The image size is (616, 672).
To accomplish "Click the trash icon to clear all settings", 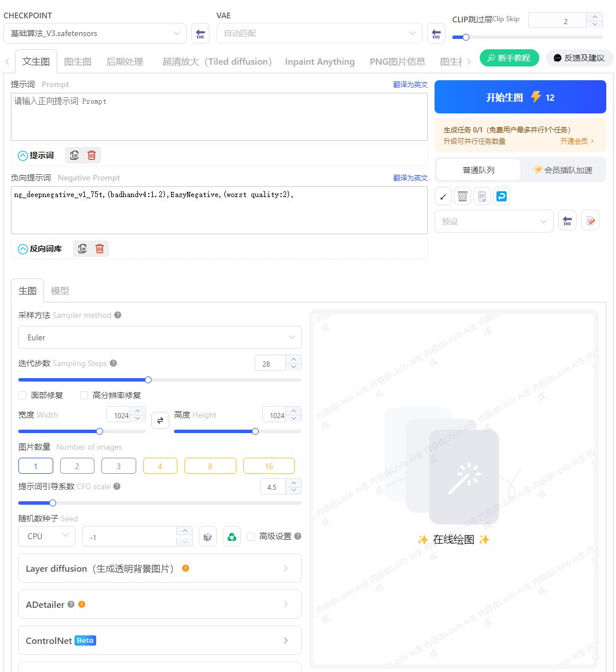I will (x=462, y=196).
